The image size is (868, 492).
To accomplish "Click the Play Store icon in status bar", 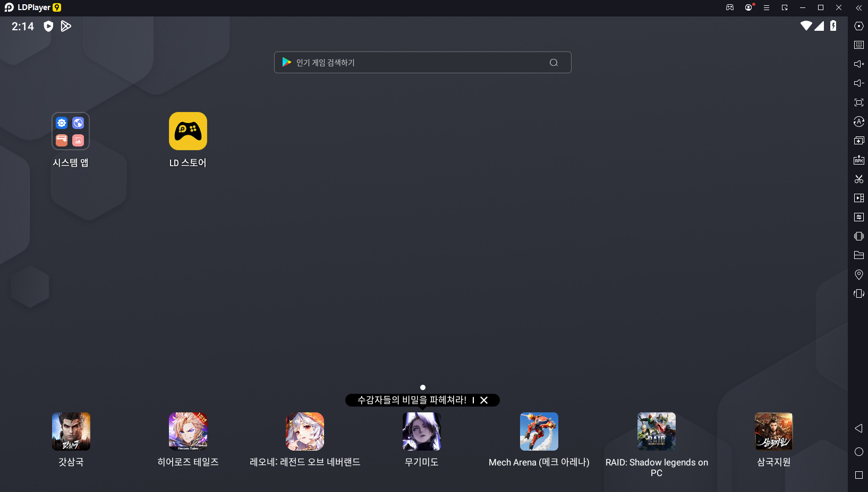I will 66,26.
